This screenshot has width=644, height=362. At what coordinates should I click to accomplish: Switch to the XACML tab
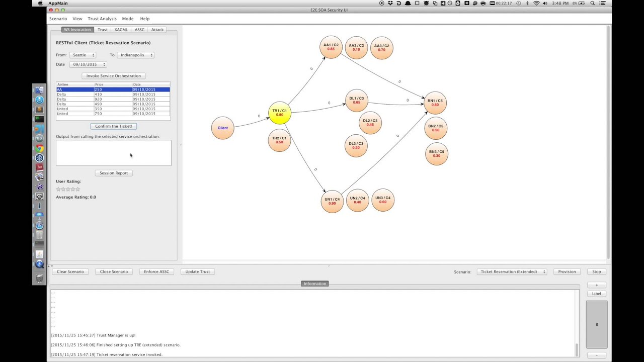121,30
